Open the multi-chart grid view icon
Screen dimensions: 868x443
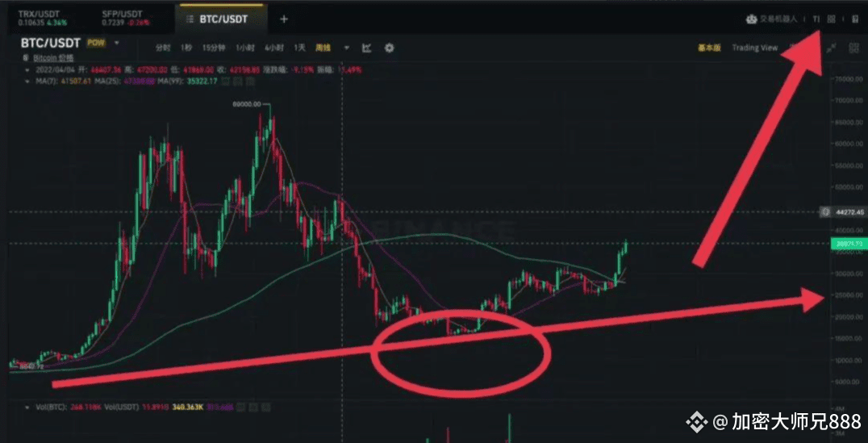[x=853, y=48]
